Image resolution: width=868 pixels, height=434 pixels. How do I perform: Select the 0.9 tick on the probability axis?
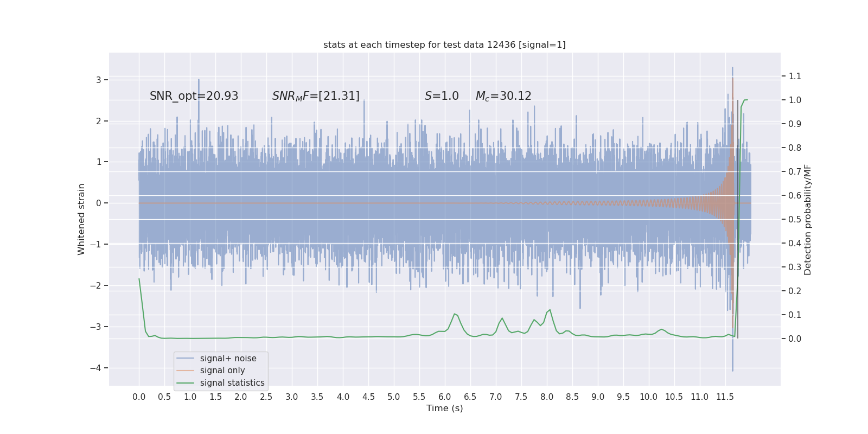coord(795,124)
